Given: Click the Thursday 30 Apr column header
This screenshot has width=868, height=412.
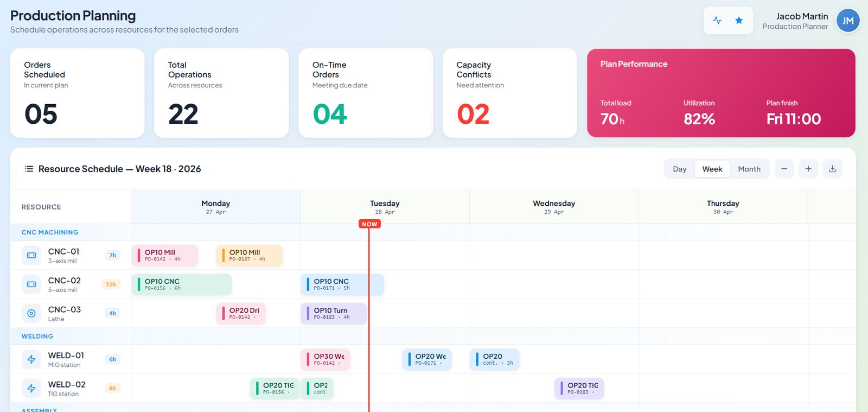Looking at the screenshot, I should 723,207.
